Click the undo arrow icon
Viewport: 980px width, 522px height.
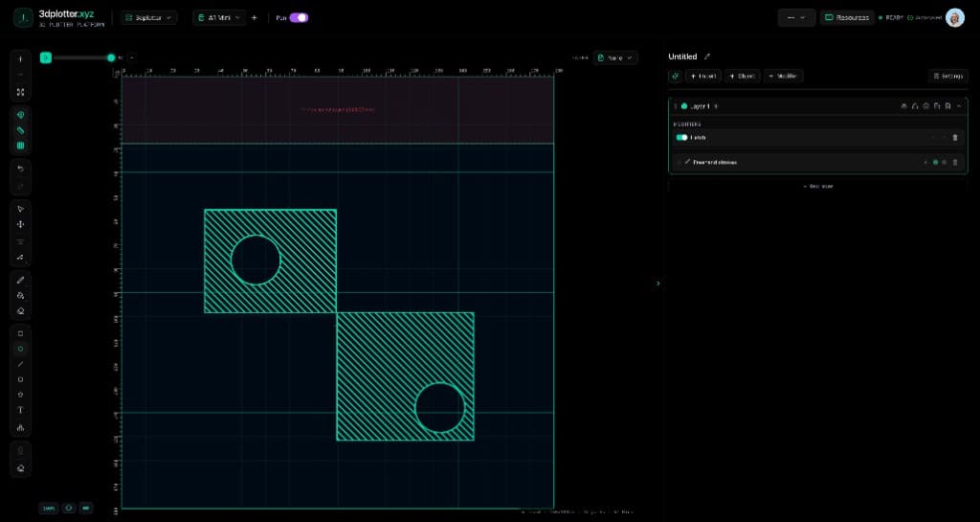(x=21, y=170)
